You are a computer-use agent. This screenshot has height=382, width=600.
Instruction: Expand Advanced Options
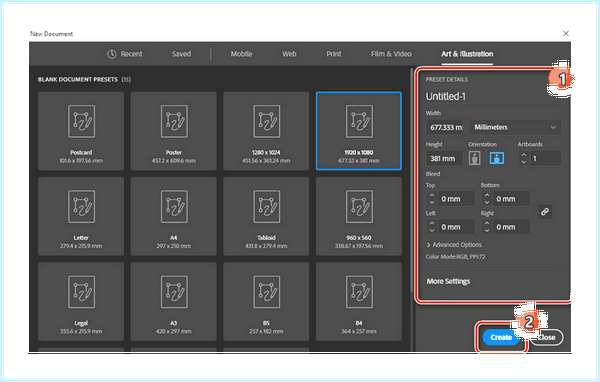[454, 245]
